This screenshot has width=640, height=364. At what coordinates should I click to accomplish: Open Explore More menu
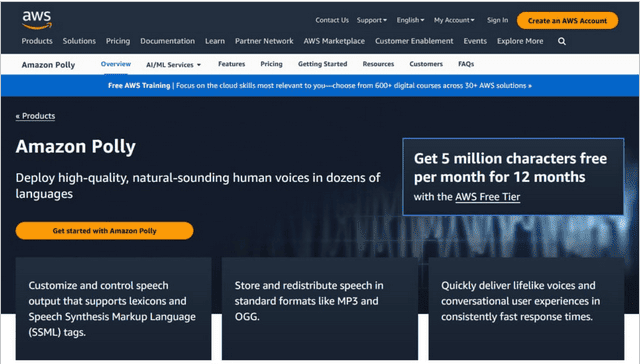coord(520,41)
